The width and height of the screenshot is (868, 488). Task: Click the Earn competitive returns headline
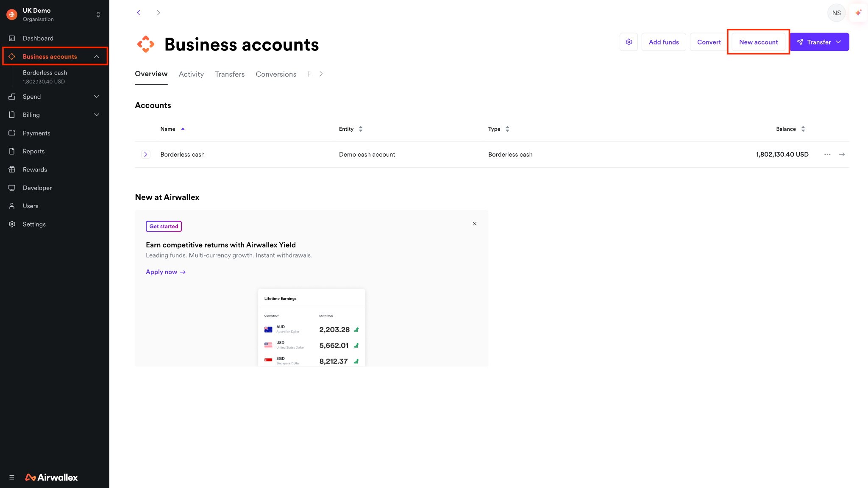pos(221,245)
